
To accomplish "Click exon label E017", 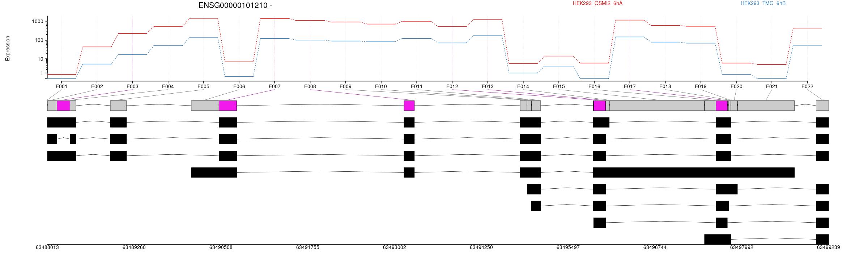I will point(630,86).
